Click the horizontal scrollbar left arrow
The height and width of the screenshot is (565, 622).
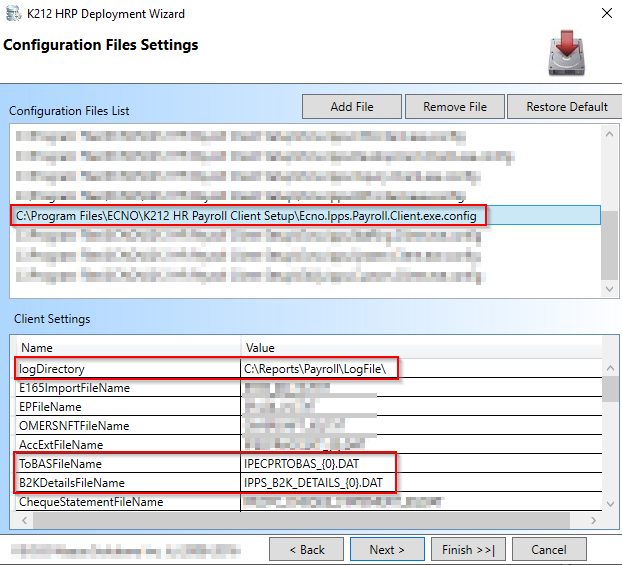[x=25, y=520]
